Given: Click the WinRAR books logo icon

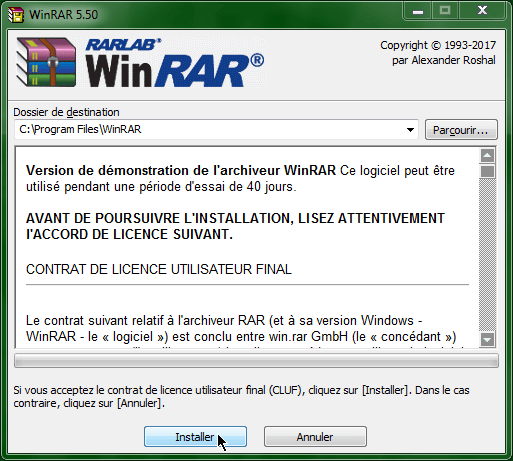Looking at the screenshot, I should tap(46, 62).
